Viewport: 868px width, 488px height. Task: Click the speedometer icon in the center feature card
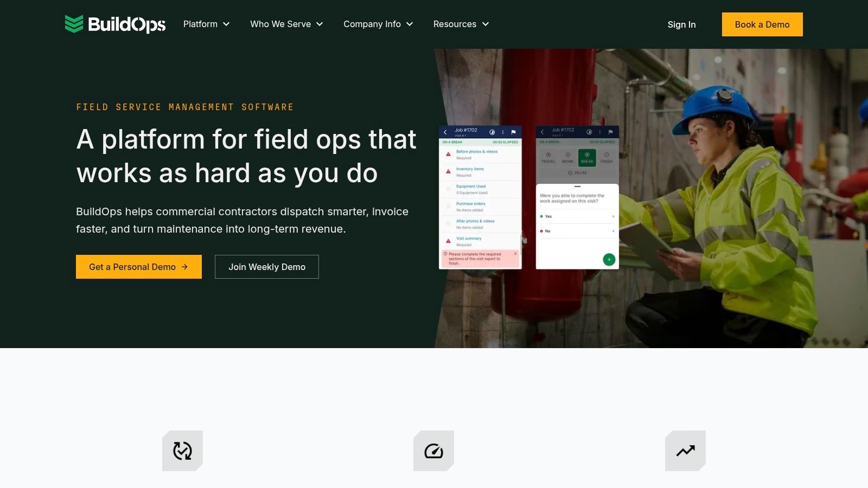tap(433, 451)
